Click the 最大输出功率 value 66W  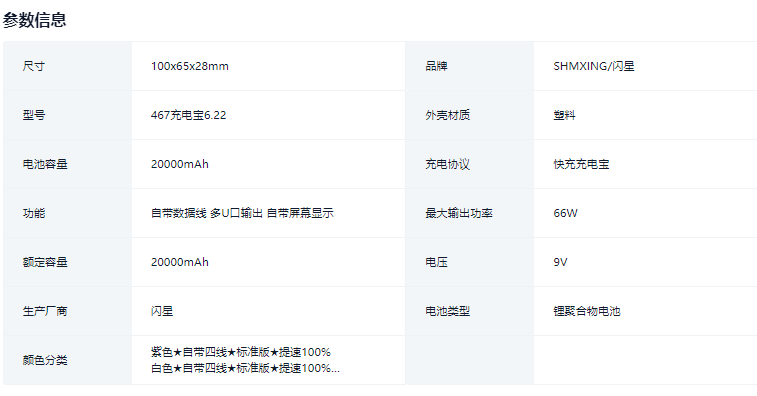point(565,213)
